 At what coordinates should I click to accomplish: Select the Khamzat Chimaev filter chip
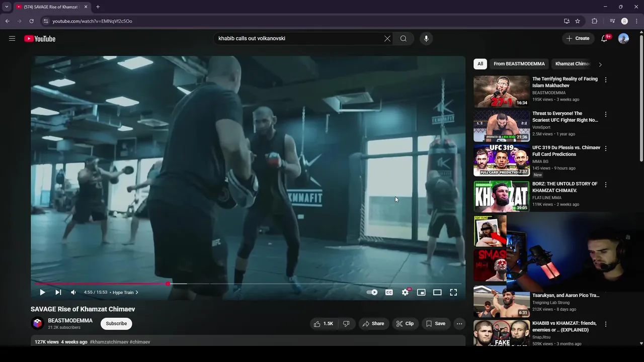click(573, 64)
